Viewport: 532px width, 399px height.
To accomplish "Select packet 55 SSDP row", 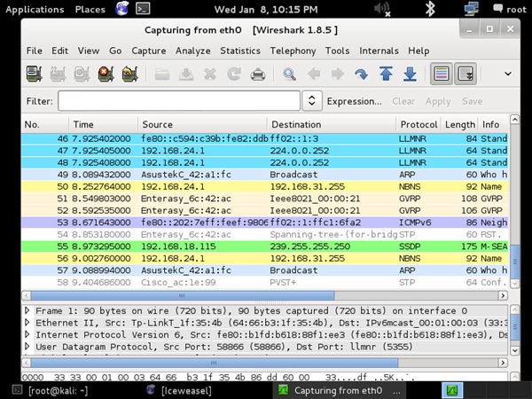I will pos(264,246).
